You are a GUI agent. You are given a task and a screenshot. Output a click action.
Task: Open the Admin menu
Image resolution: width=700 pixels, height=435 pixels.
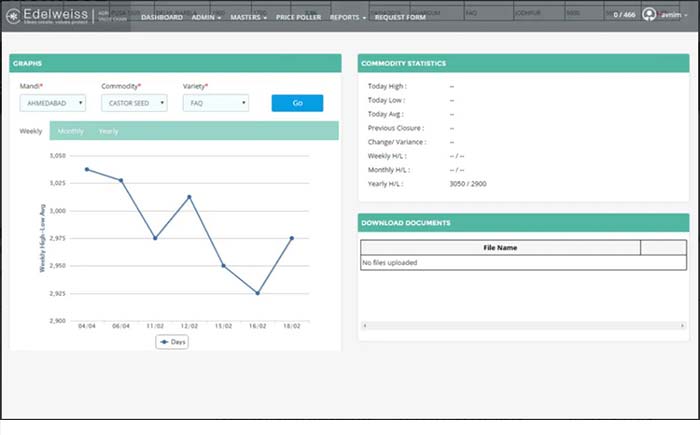click(x=207, y=17)
